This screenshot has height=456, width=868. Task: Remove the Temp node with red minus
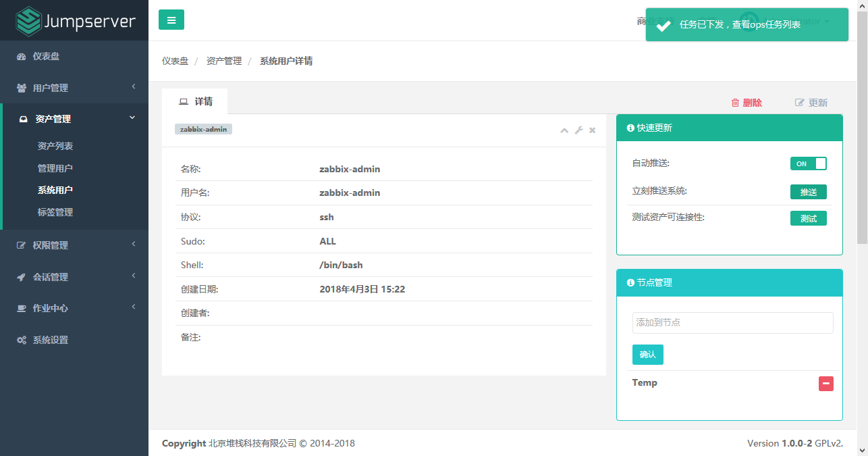coord(826,384)
